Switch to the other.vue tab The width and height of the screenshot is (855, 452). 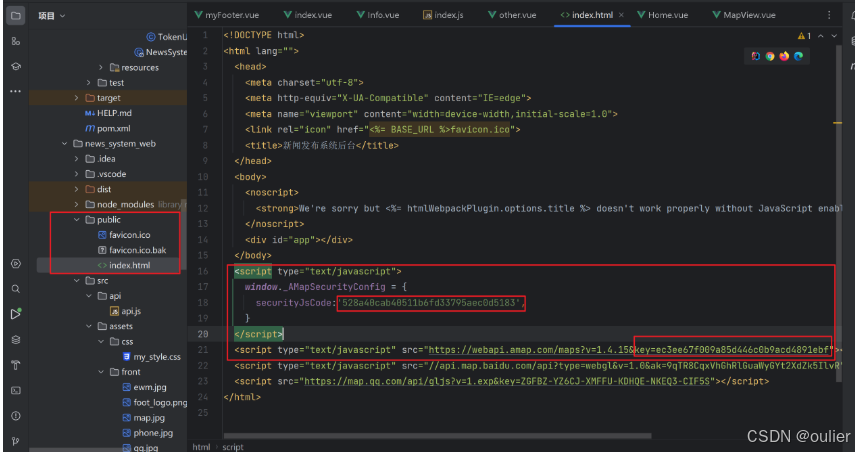[x=512, y=15]
